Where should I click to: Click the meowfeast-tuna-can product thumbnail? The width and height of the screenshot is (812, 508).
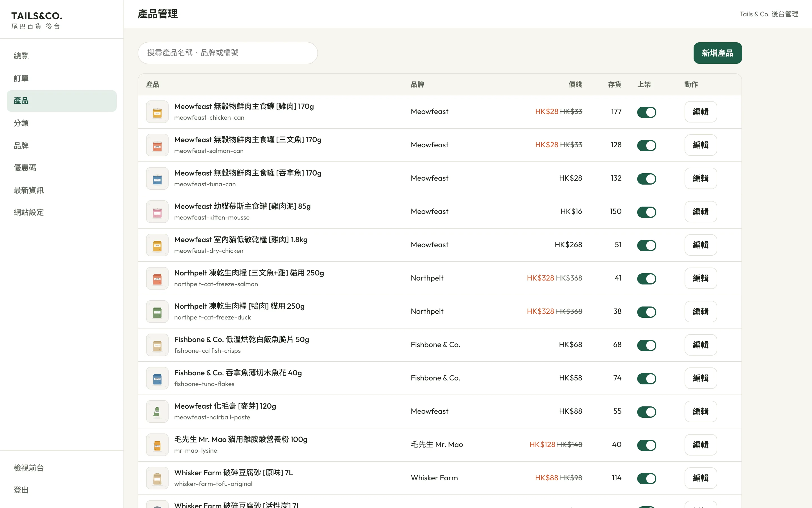point(157,178)
